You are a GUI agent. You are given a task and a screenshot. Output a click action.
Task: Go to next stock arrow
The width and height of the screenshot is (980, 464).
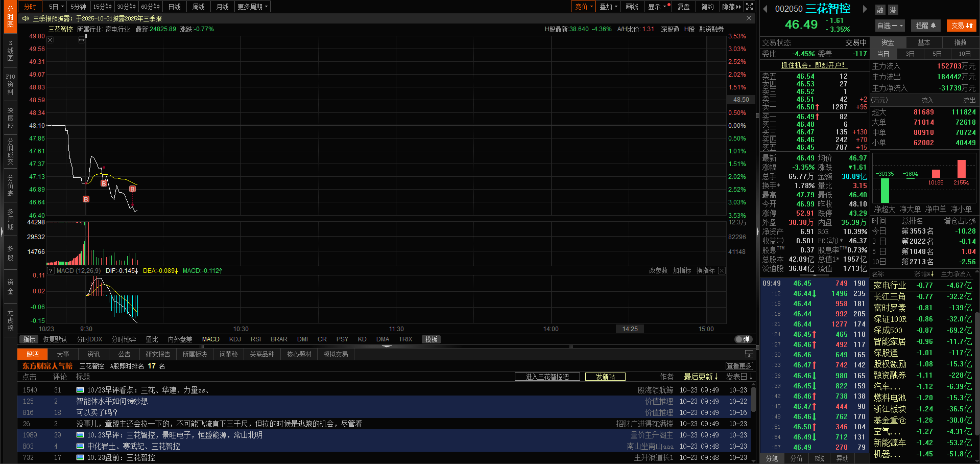click(865, 9)
